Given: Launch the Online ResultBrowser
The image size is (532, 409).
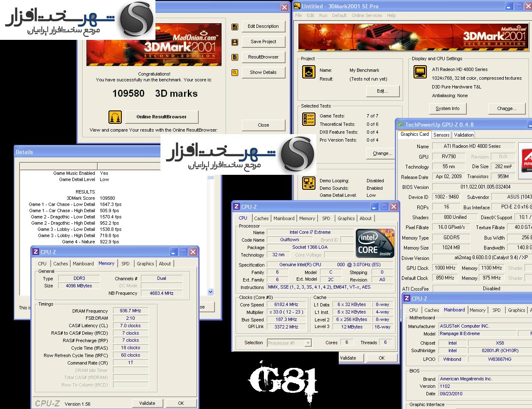Looking at the screenshot, I should pyautogui.click(x=161, y=117).
